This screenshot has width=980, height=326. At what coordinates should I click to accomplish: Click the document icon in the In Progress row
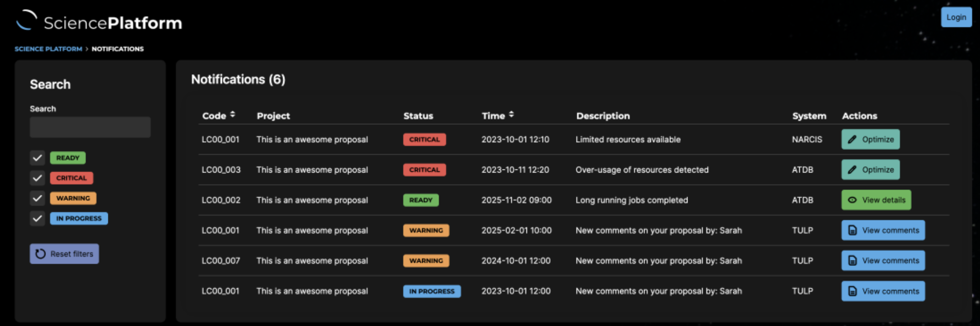pyautogui.click(x=853, y=291)
